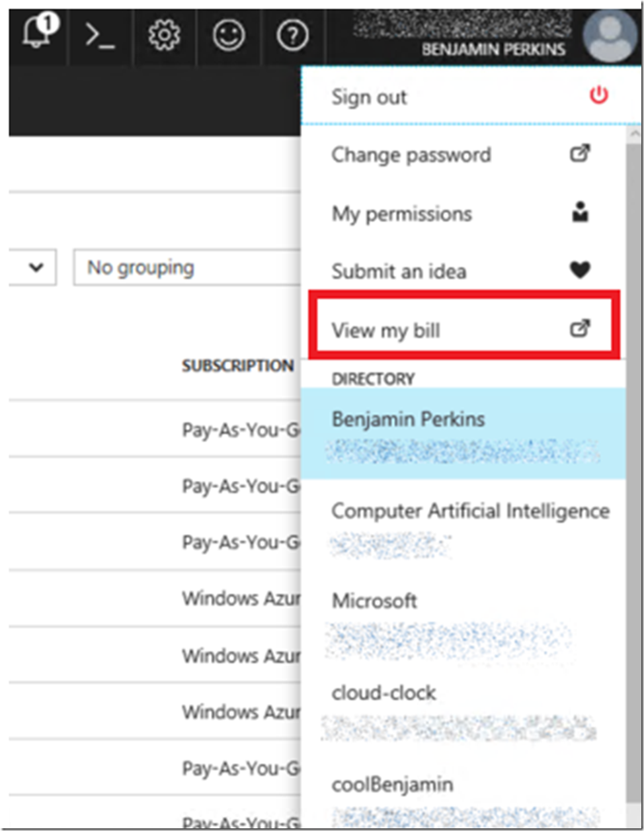This screenshot has width=644, height=831.
Task: Open the portal settings gear
Action: click(x=164, y=35)
